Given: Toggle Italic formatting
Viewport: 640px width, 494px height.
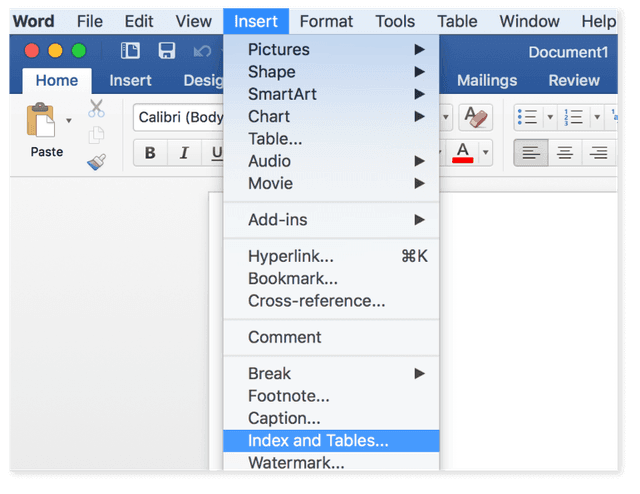Looking at the screenshot, I should 184,153.
